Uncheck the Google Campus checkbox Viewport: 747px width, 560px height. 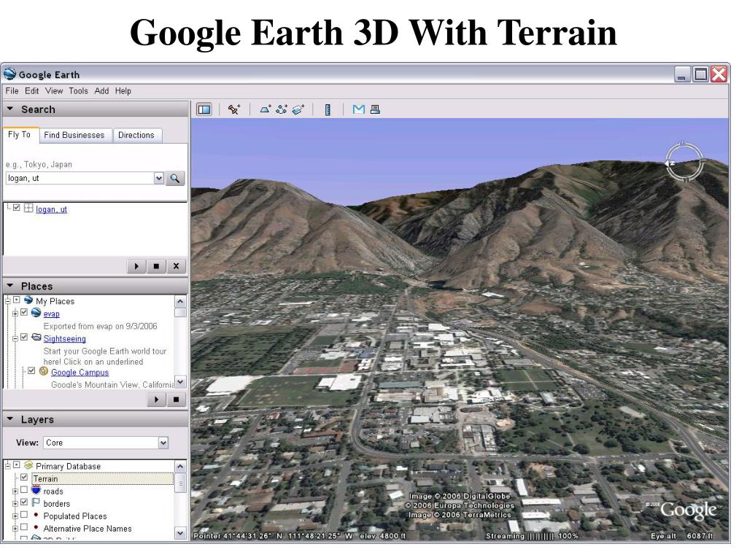(31, 370)
